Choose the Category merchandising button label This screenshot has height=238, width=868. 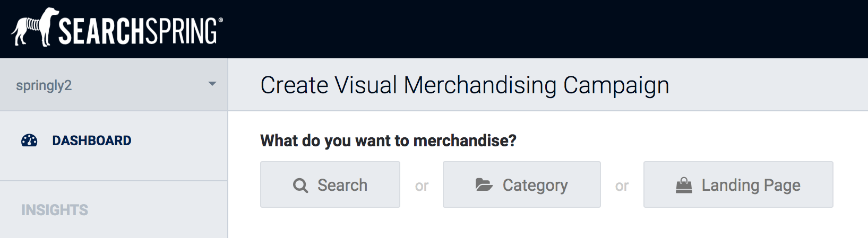(535, 185)
